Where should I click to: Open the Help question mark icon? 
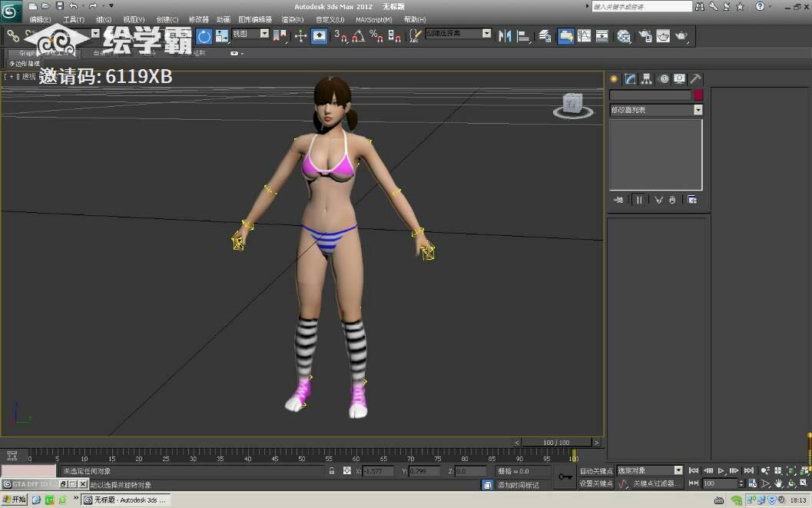pyautogui.click(x=760, y=7)
